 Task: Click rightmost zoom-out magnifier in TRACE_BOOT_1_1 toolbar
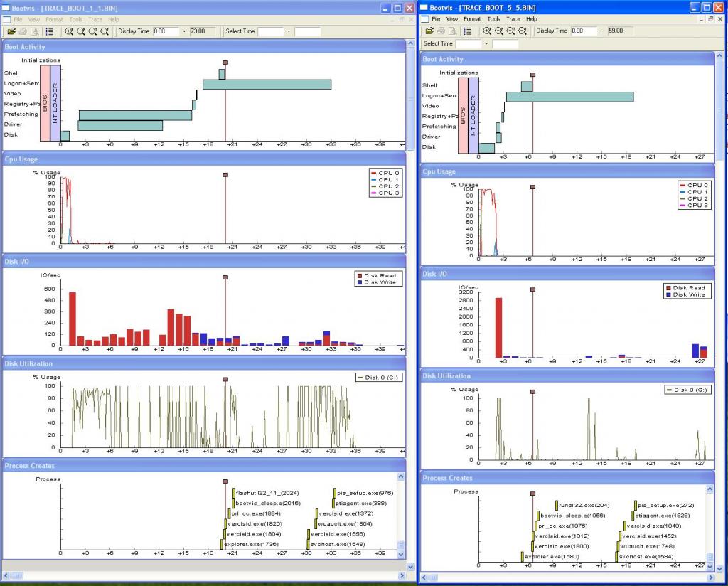click(x=105, y=31)
